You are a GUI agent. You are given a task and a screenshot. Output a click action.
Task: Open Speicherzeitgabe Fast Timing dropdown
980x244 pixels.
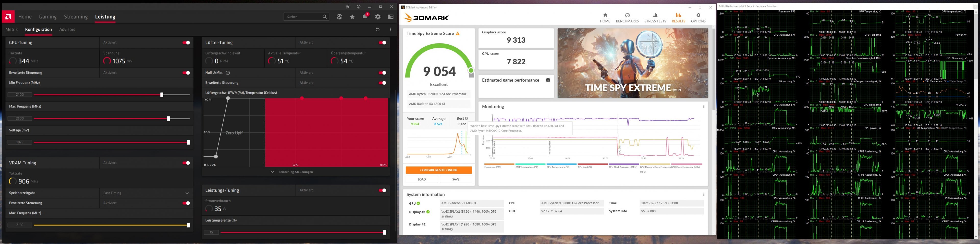pyautogui.click(x=146, y=193)
